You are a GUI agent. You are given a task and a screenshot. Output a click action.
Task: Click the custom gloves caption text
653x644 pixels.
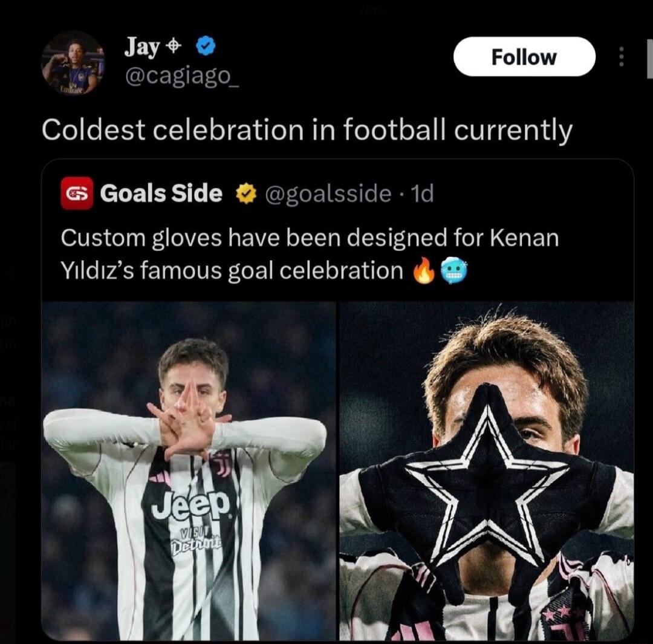[309, 253]
